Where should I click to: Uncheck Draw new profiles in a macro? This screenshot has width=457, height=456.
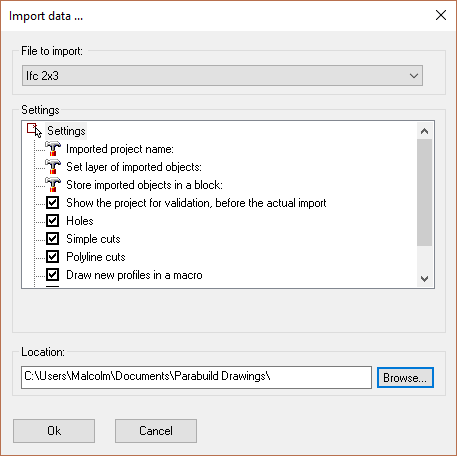[53, 275]
